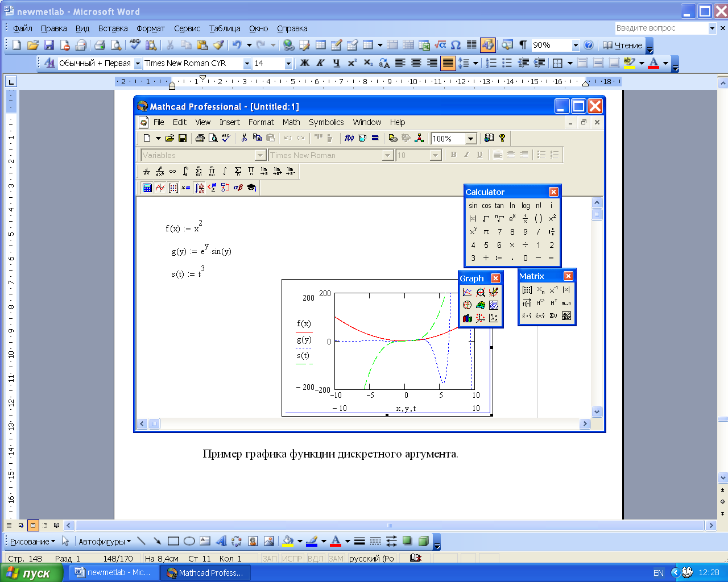The image size is (728, 582).
Task: Toggle Subscript formatting in Word
Action: click(x=369, y=63)
